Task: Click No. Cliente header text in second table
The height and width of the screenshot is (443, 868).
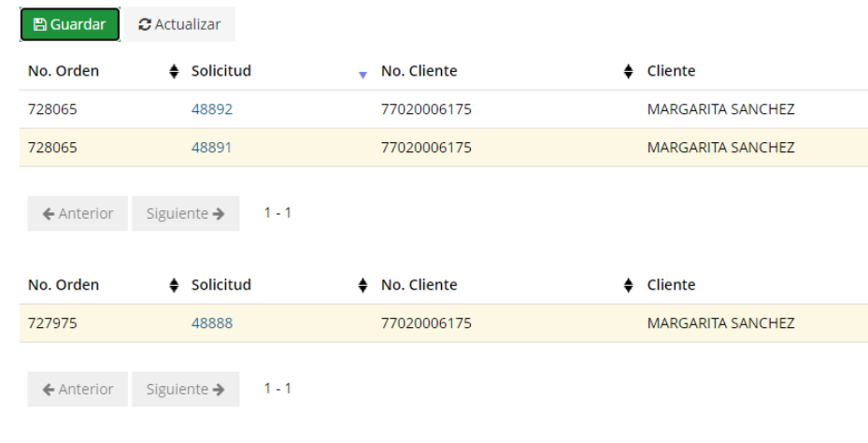Action: 420,285
